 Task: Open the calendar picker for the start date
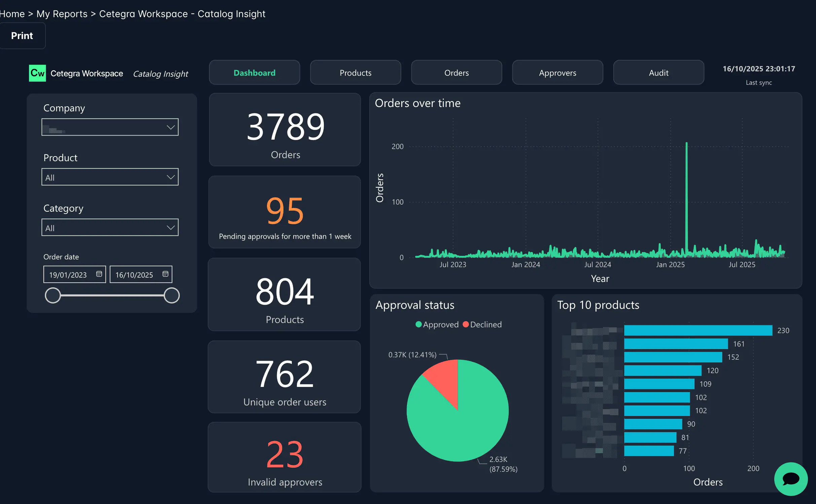[x=99, y=274]
